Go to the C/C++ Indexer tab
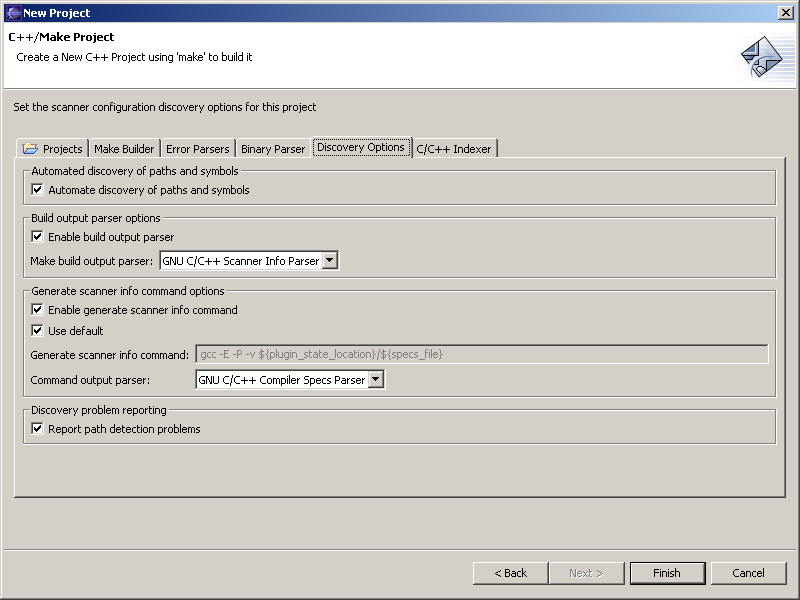Screen dimensions: 800x600 (454, 149)
